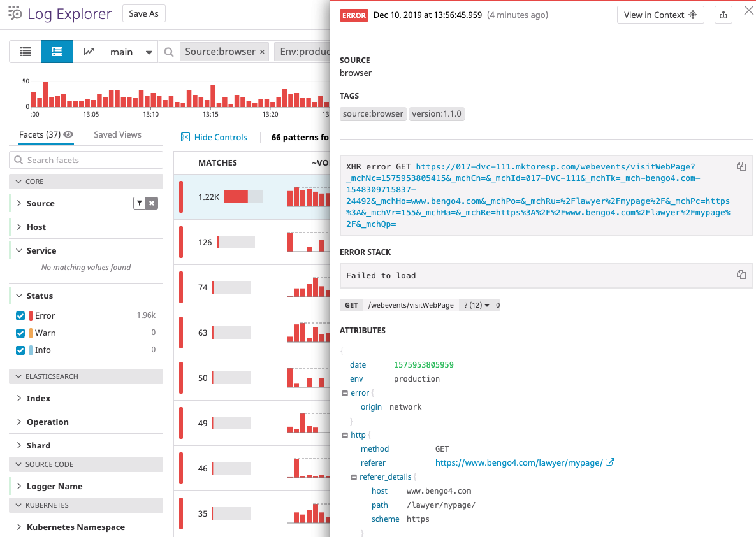Click the MATCHES column header
The image size is (756, 537).
[217, 163]
